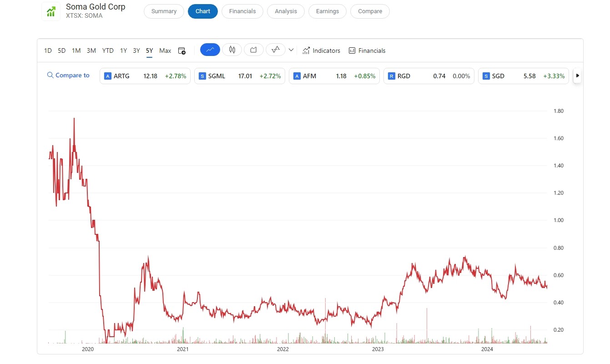This screenshot has height=364, width=610.
Task: Switch to candlestick chart type icon
Action: (232, 50)
